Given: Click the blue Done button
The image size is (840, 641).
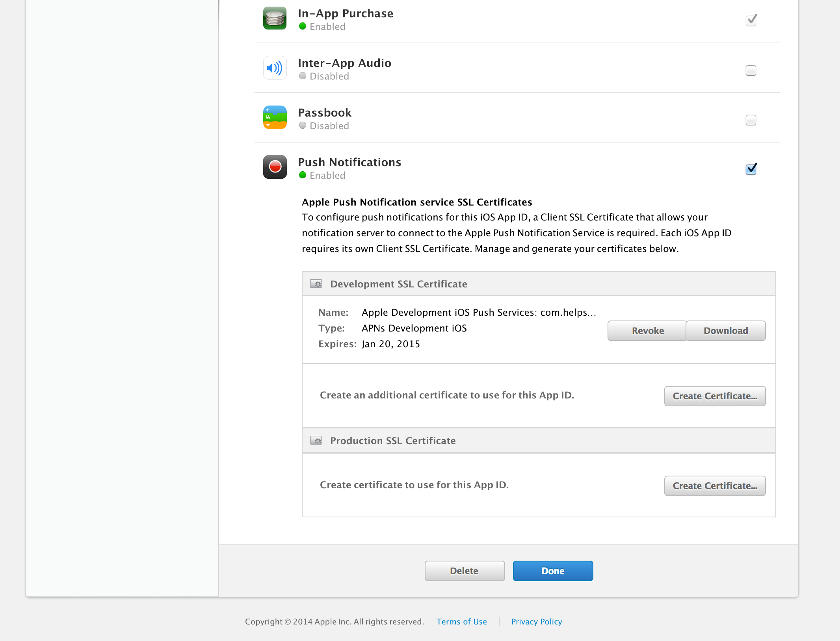Looking at the screenshot, I should pos(553,571).
